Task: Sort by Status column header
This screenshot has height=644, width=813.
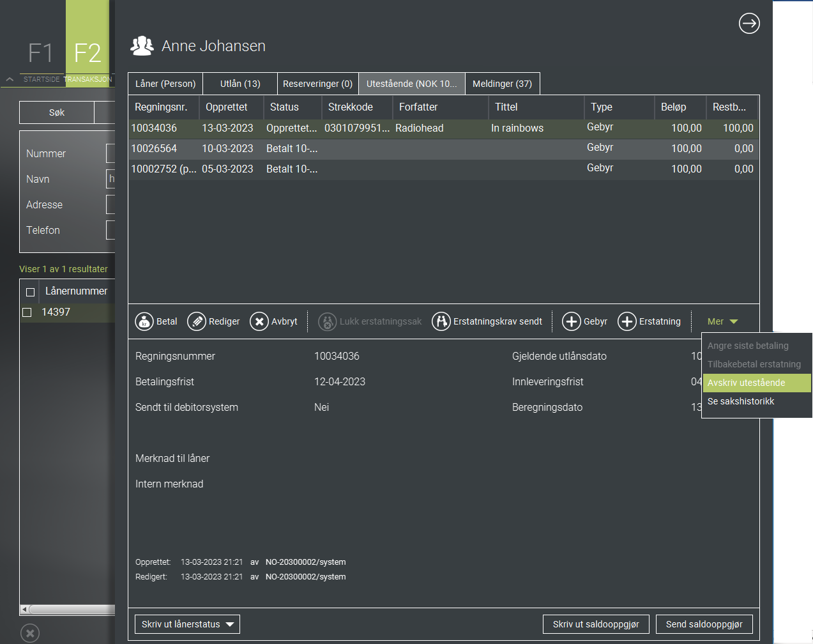Action: [x=293, y=107]
